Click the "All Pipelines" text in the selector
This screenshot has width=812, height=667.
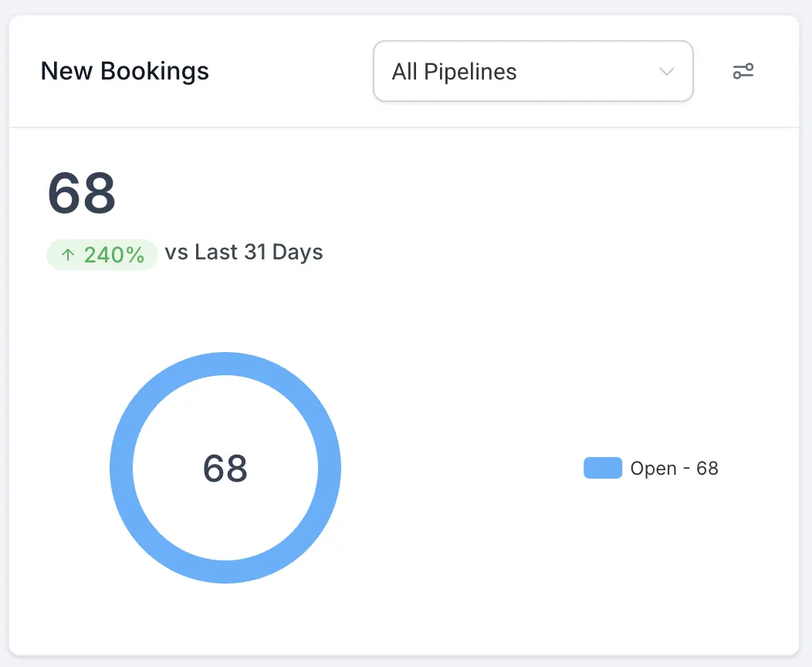tap(455, 72)
